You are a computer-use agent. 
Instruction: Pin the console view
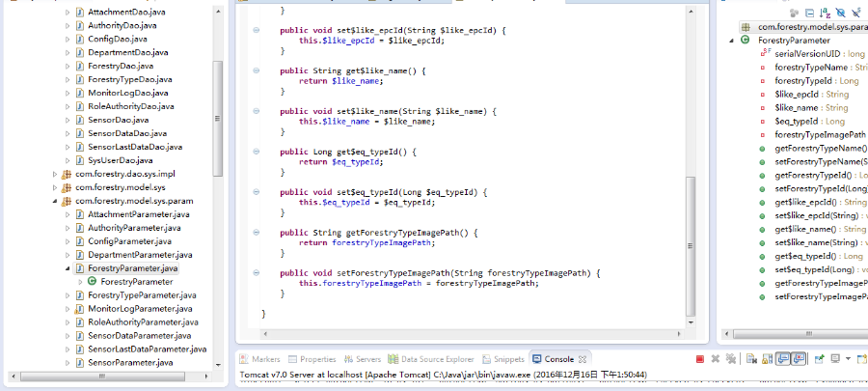(819, 359)
